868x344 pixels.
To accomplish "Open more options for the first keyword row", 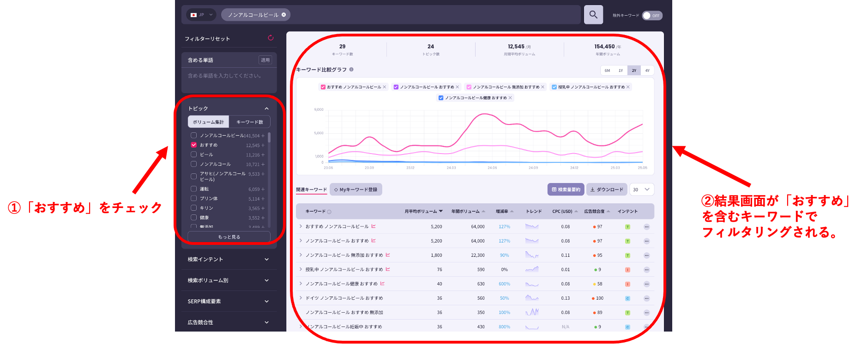I will (646, 227).
